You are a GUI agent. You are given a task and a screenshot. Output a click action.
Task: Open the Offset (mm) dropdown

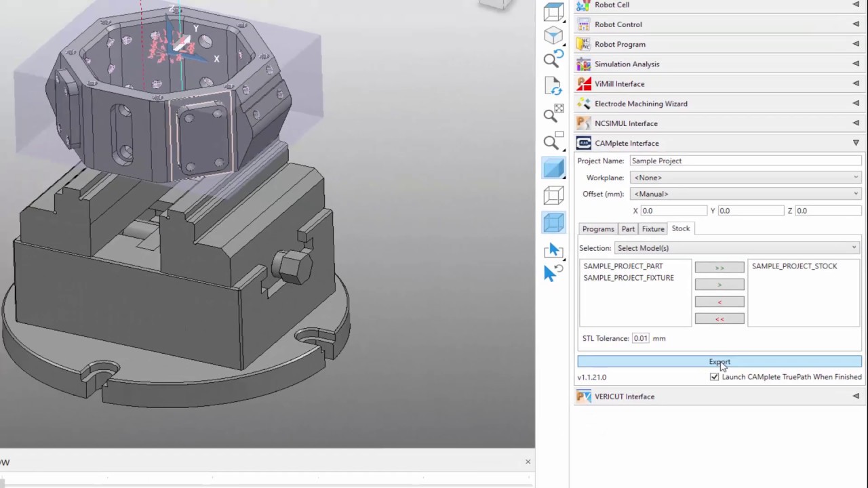746,194
